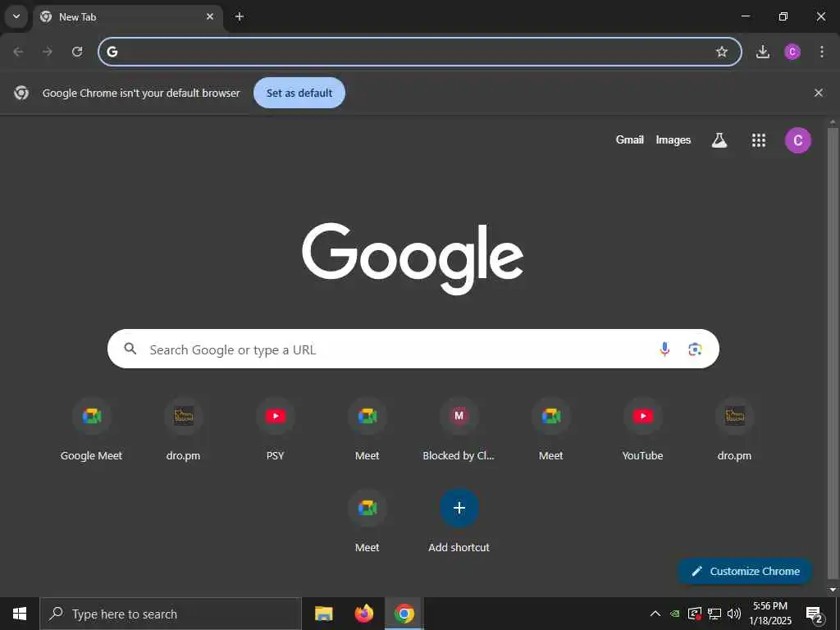Expand the hidden system tray icons
Viewport: 840px width, 630px height.
[x=655, y=614]
